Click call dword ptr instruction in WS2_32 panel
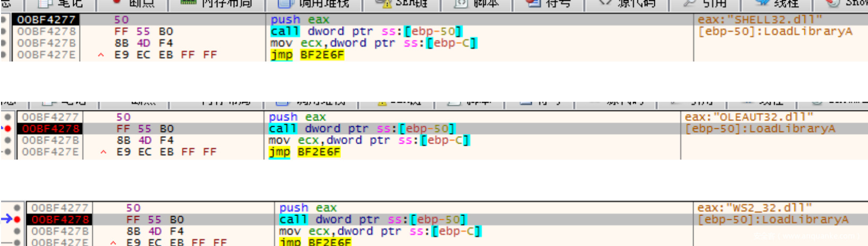 (x=373, y=219)
